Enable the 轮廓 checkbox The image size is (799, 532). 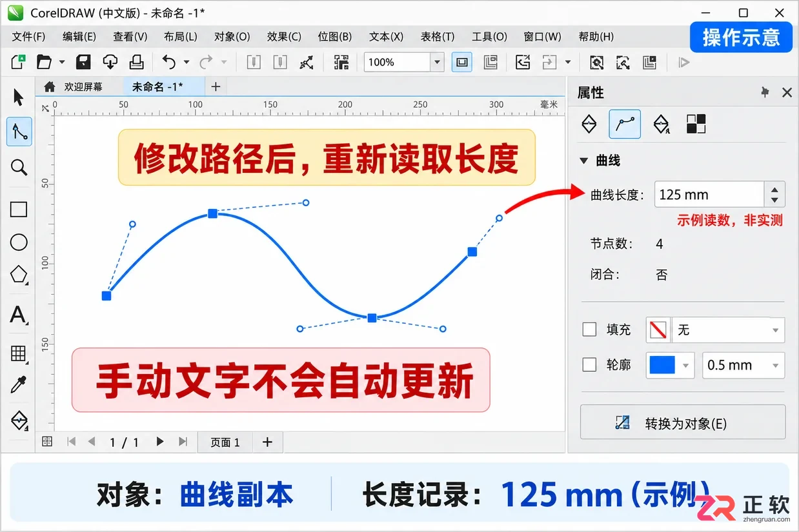(x=589, y=365)
